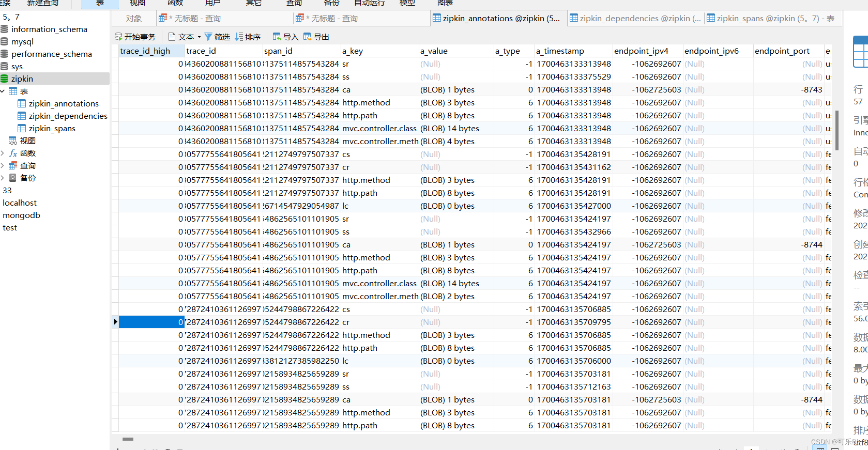Click the a_timestamp cell 1700463135432966
This screenshot has height=450, width=868.
click(x=573, y=231)
